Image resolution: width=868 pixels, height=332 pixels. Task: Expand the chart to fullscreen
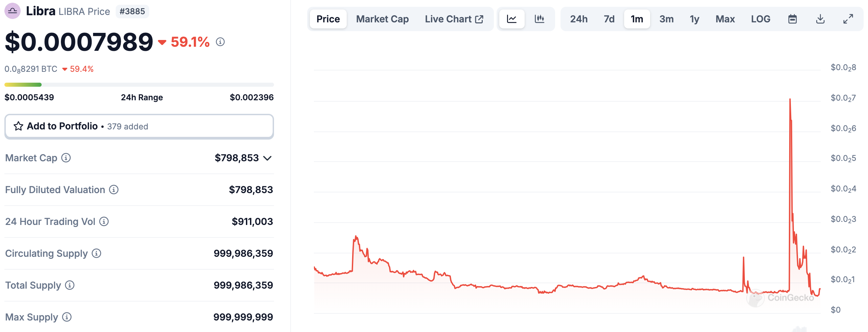point(848,19)
